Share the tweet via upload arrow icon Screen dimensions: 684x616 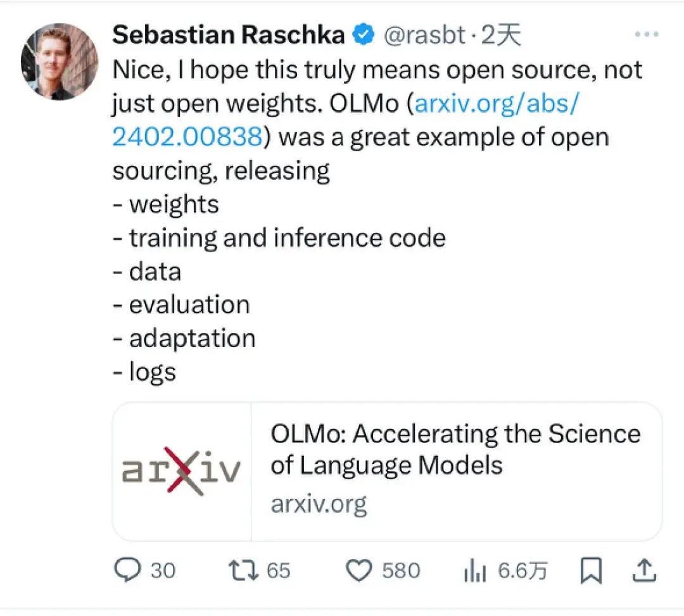tap(644, 570)
